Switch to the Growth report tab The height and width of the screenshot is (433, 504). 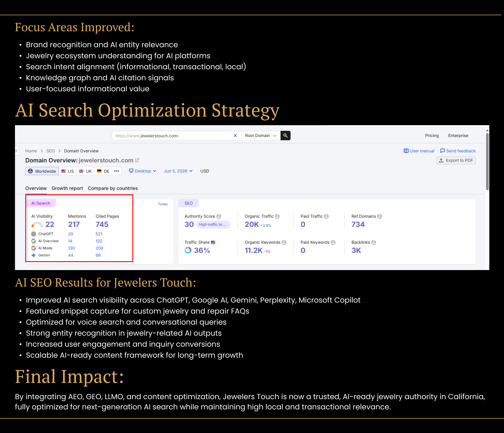(x=67, y=188)
